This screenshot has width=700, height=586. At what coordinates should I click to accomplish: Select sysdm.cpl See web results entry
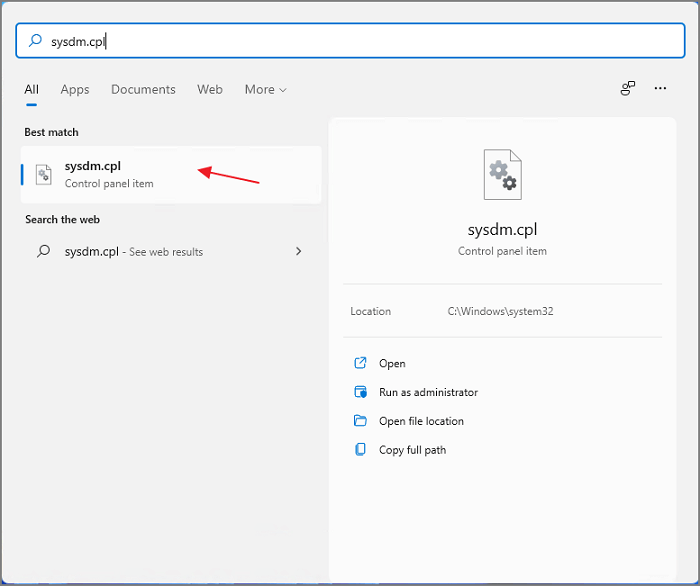(x=134, y=252)
